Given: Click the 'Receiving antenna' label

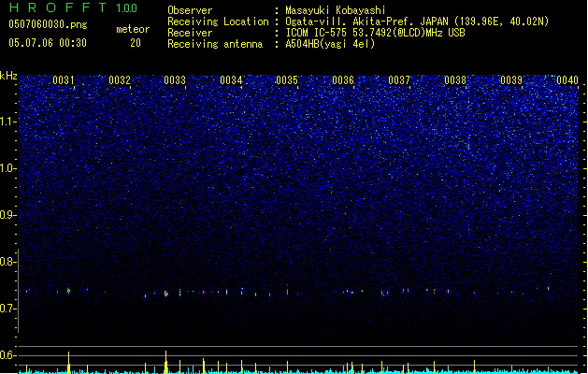Looking at the screenshot, I should pos(215,44).
